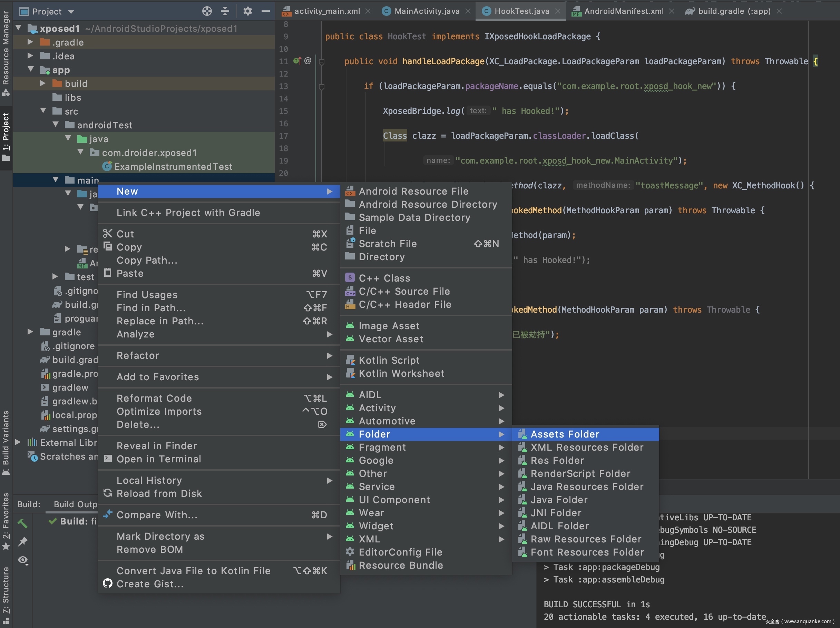Click the pin tab icon in Build panel
840x628 pixels.
point(22,542)
